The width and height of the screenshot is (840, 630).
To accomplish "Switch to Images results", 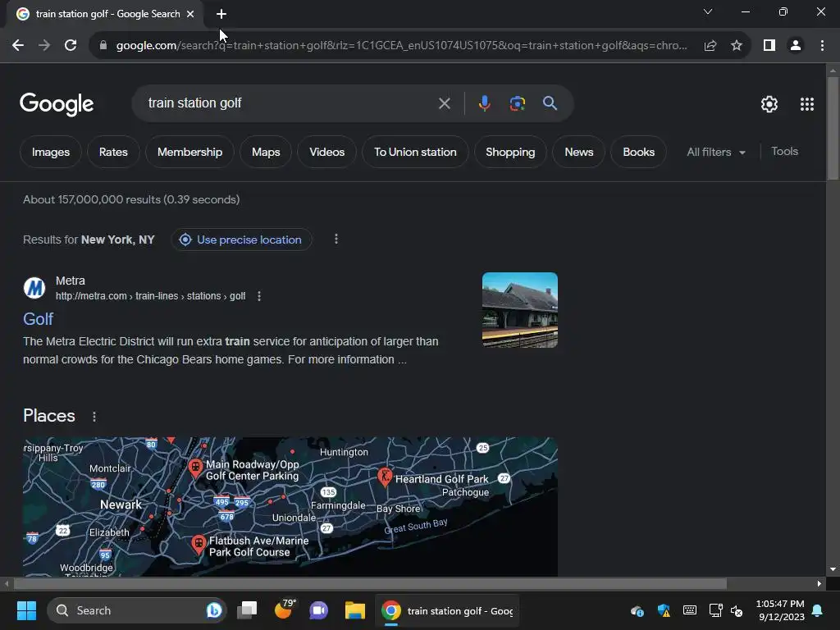I will (51, 152).
